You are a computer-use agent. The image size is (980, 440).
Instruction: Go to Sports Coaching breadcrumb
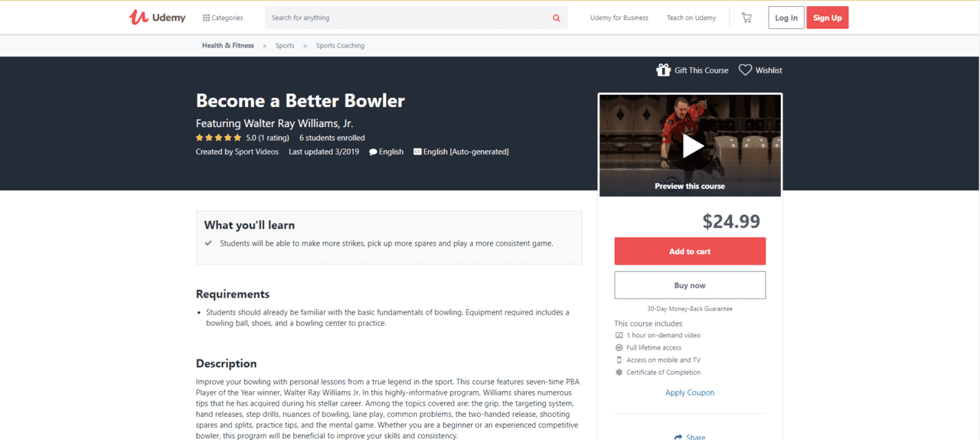(340, 45)
